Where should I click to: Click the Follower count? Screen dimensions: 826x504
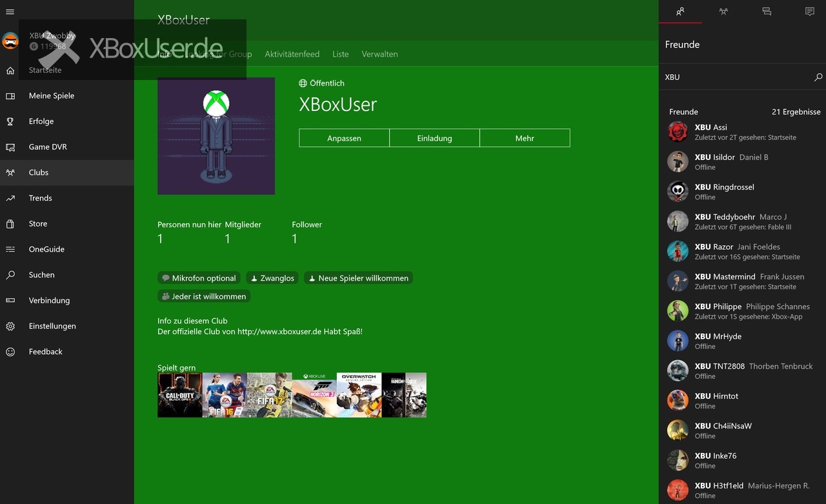point(295,239)
